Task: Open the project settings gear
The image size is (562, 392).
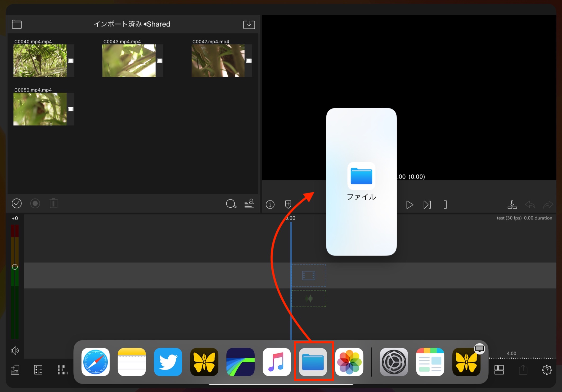Action: tap(547, 370)
